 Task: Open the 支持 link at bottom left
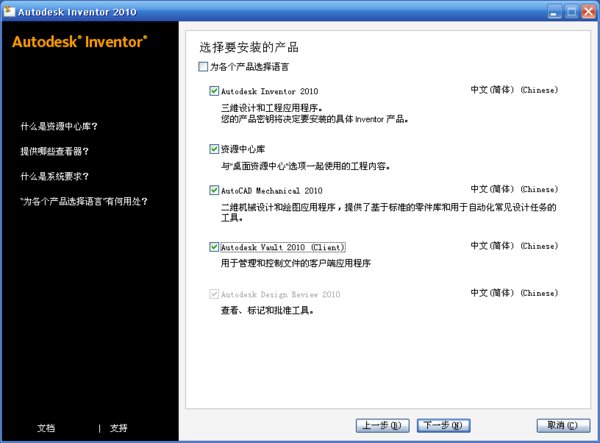click(x=119, y=428)
